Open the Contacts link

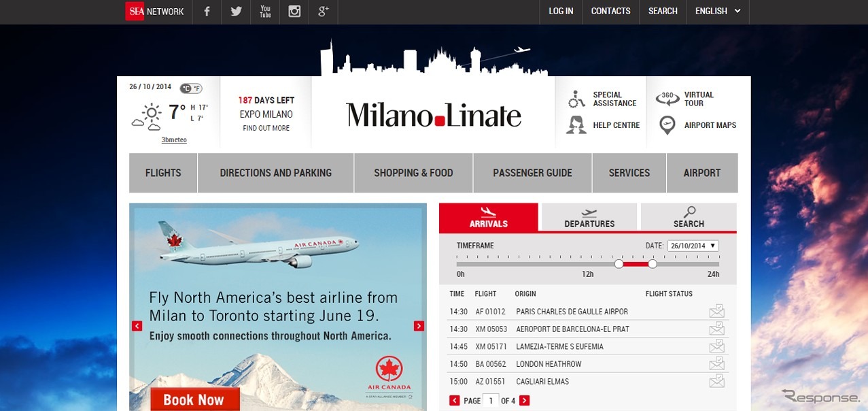point(611,12)
